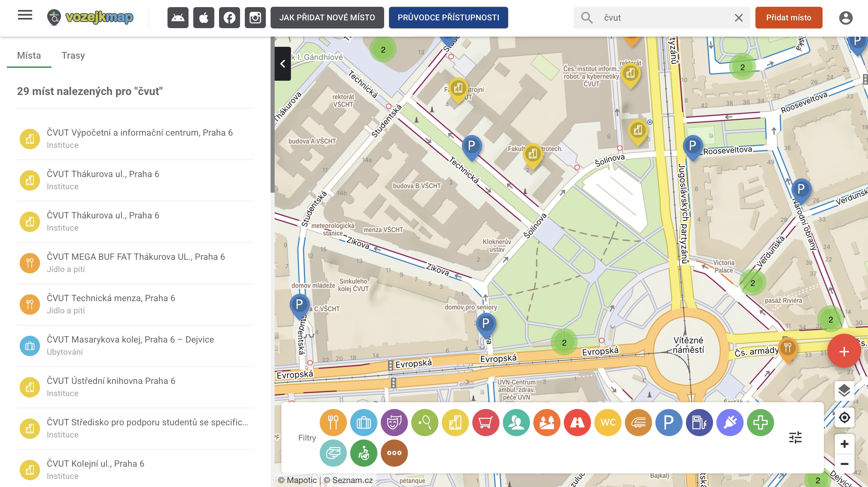The width and height of the screenshot is (868, 487).
Task: Switch to the Trasy tab
Action: pos(73,56)
